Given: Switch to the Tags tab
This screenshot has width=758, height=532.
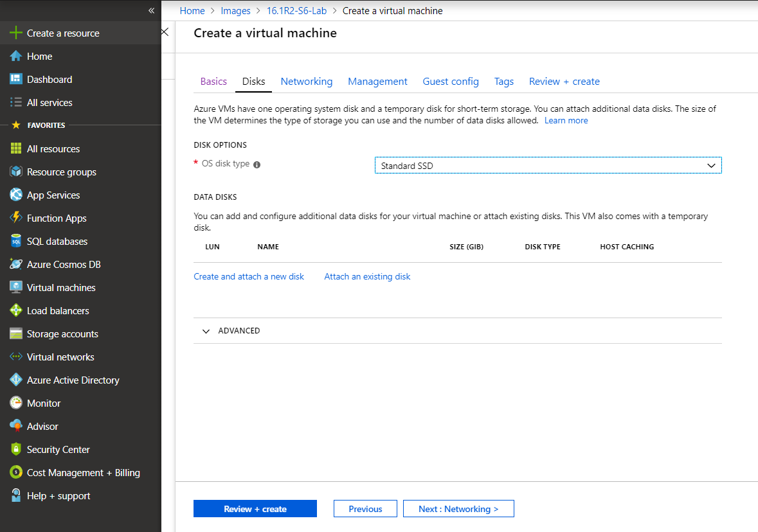Looking at the screenshot, I should (x=503, y=81).
